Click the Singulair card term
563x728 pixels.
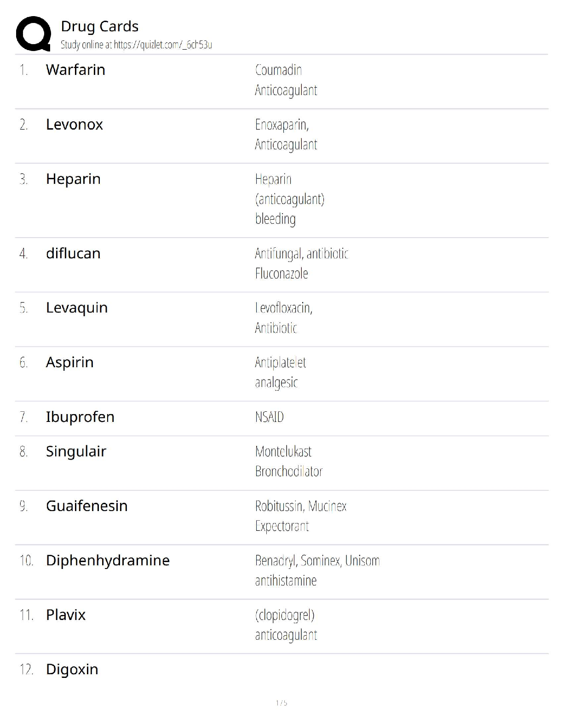(76, 451)
